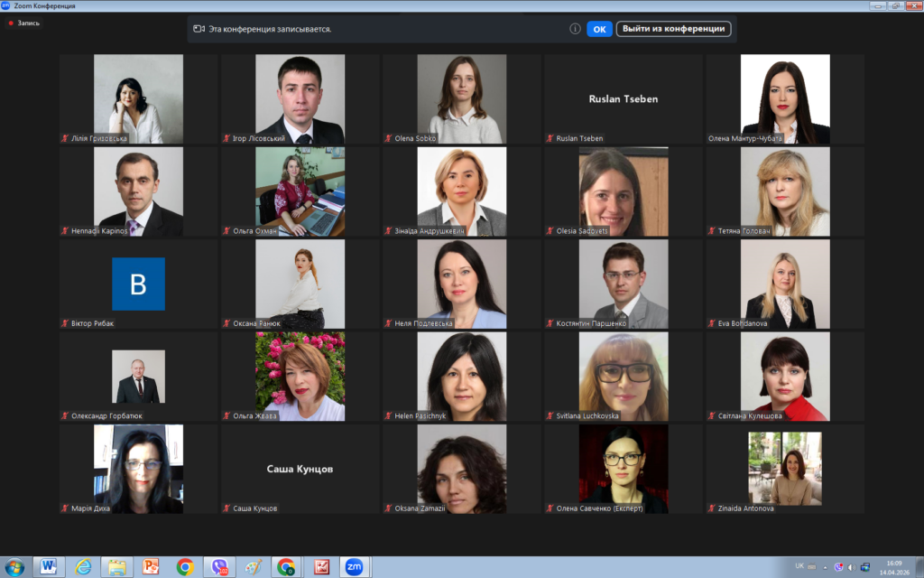Open PowerPoint from the taskbar
Viewport: 924px width, 578px height.
(151, 566)
